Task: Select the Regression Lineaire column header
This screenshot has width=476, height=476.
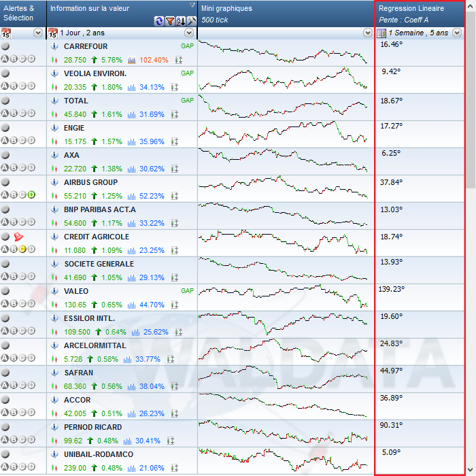Action: pos(420,14)
